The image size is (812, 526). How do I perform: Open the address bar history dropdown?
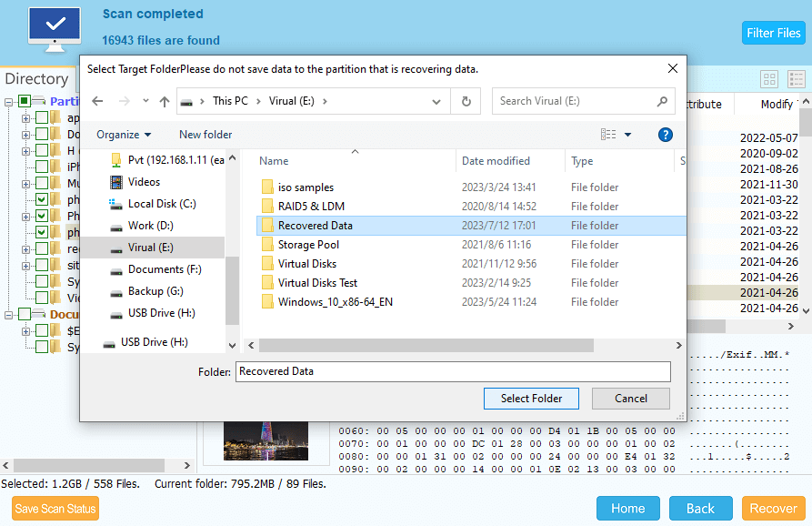[437, 102]
